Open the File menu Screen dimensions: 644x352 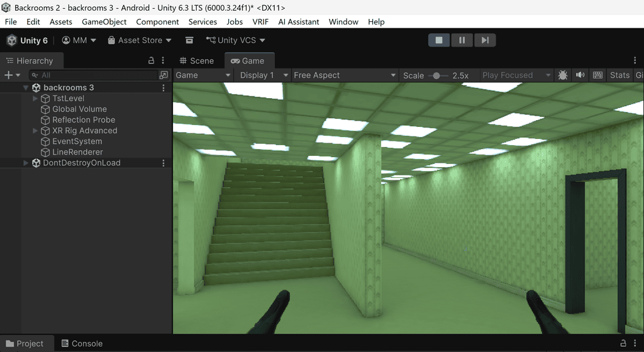click(x=11, y=22)
